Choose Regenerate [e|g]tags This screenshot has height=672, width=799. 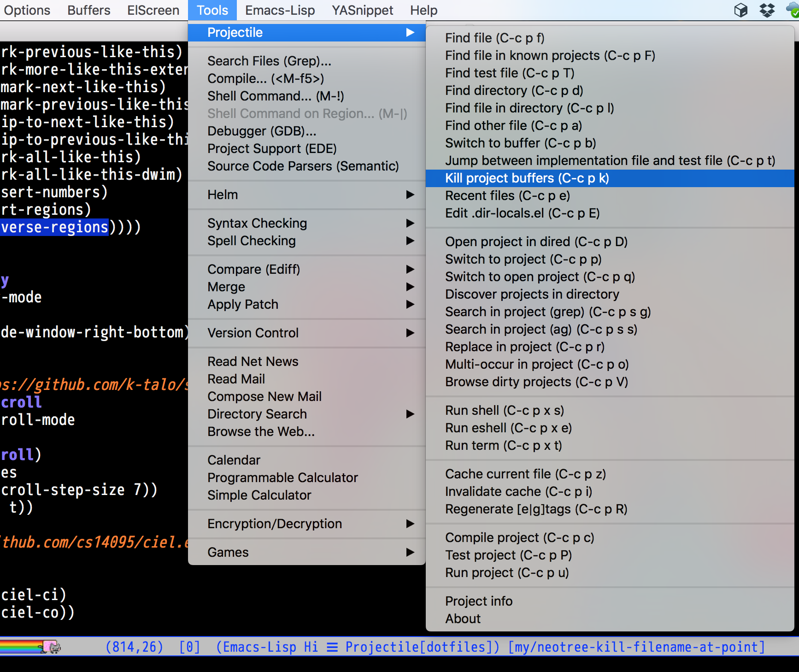click(x=610, y=509)
